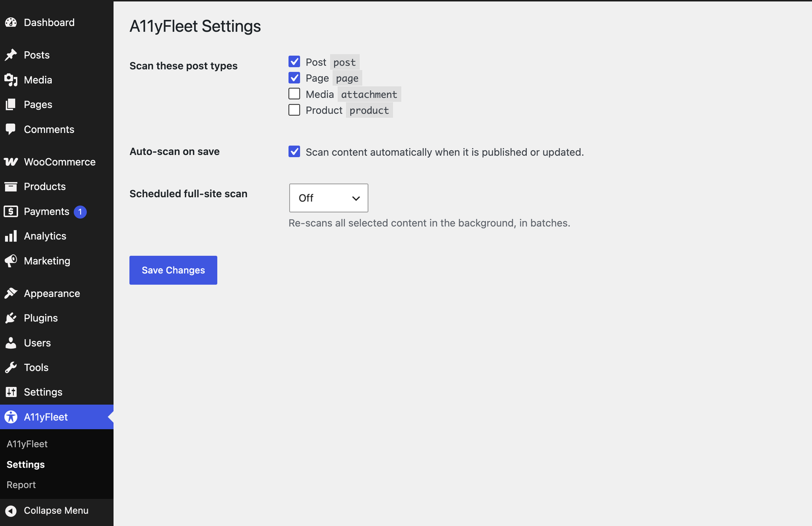Open the Report submenu link

point(21,485)
